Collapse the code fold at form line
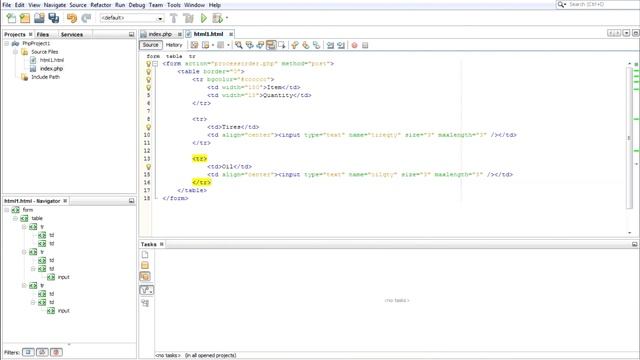Viewport: 640px width, 360px height. point(155,64)
